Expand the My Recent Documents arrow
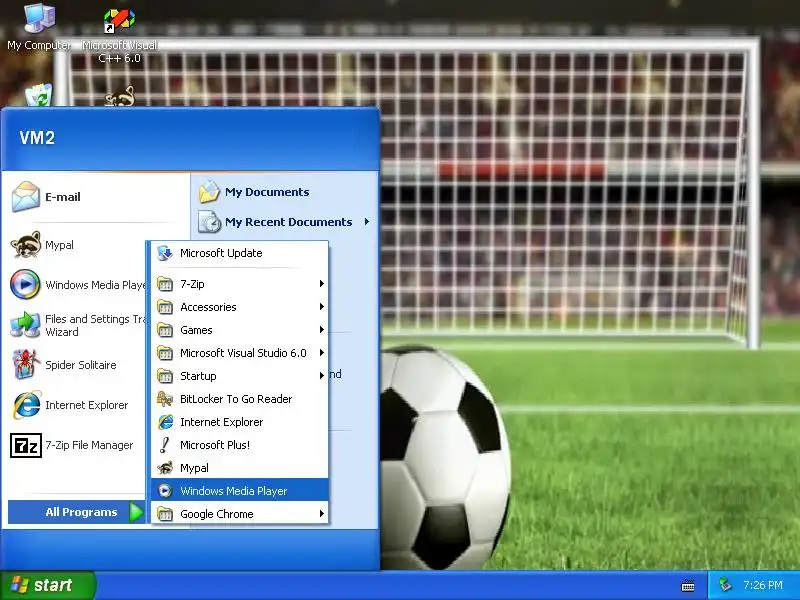Screen dimensions: 800x600 pos(366,222)
